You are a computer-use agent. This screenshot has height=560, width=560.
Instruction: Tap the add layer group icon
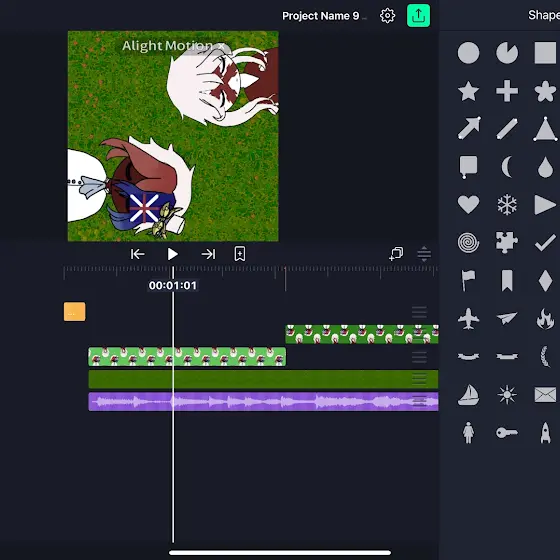(x=396, y=254)
